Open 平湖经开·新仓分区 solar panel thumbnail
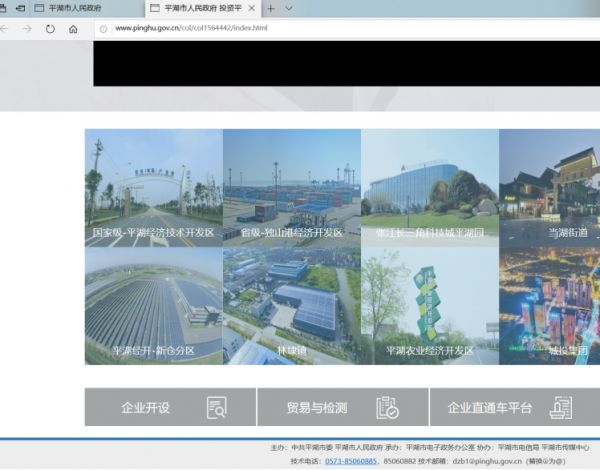 point(153,305)
